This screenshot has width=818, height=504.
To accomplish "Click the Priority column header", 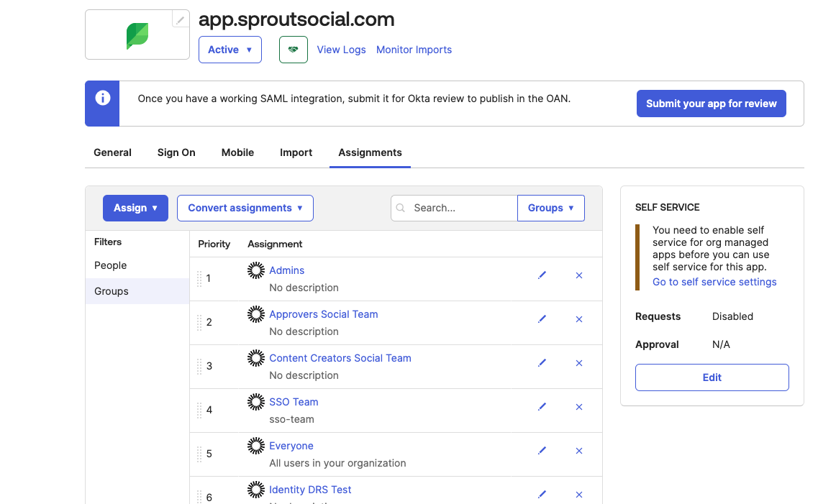I will (x=214, y=244).
